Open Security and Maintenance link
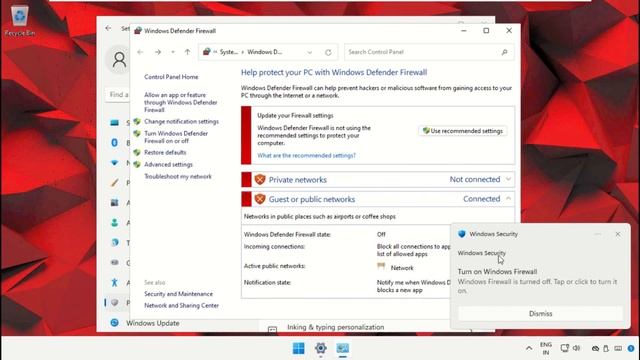Viewport: 640px width, 360px height. click(x=178, y=294)
